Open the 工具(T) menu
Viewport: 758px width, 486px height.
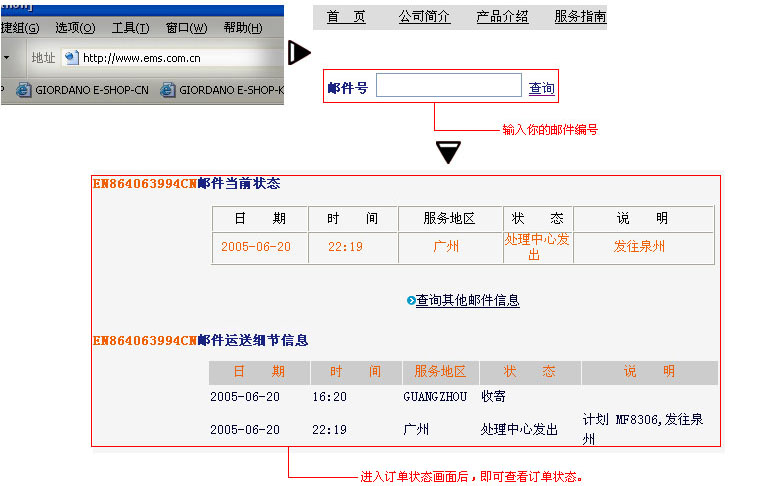tap(130, 27)
